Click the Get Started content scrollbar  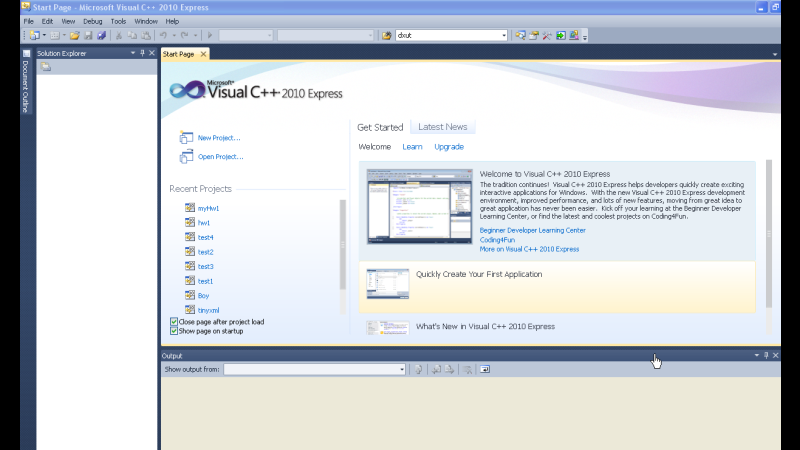[769, 234]
